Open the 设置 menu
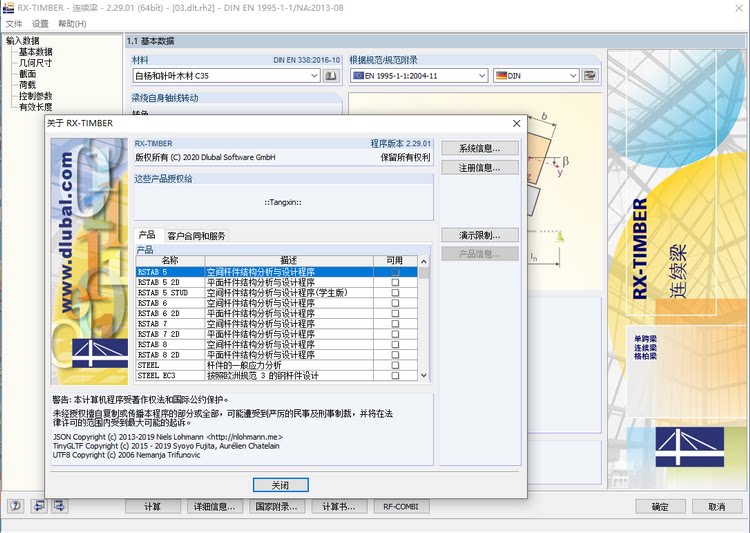Image resolution: width=750 pixels, height=533 pixels. (x=40, y=24)
